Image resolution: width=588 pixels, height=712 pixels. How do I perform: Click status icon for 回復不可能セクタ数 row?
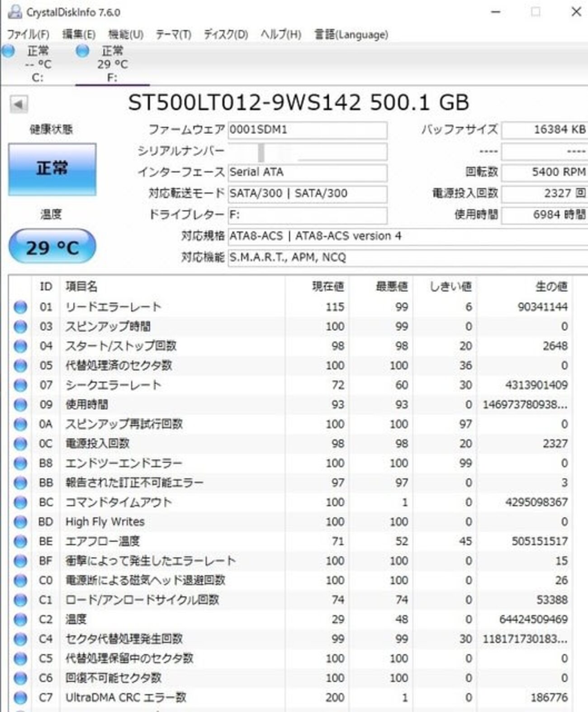[x=20, y=678]
